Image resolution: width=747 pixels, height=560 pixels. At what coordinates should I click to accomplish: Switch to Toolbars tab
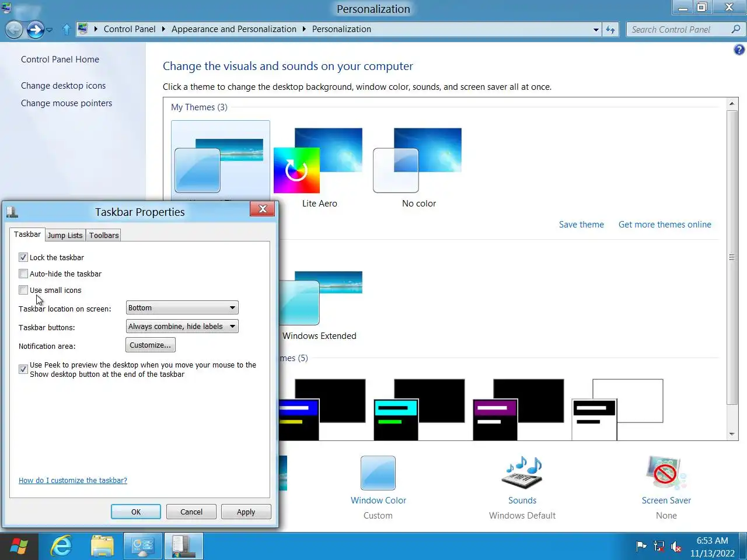pos(104,235)
